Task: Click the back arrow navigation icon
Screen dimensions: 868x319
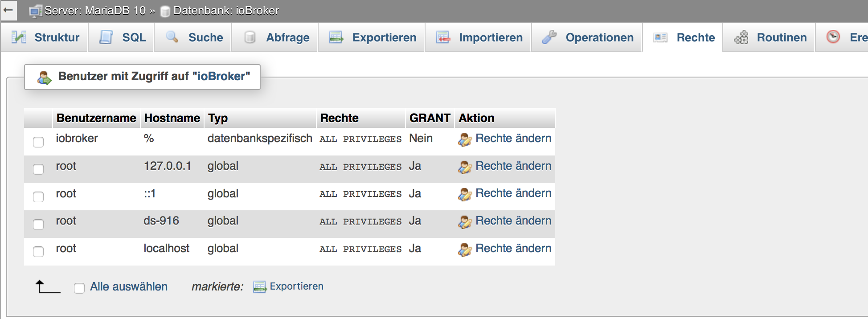Action: pyautogui.click(x=8, y=10)
